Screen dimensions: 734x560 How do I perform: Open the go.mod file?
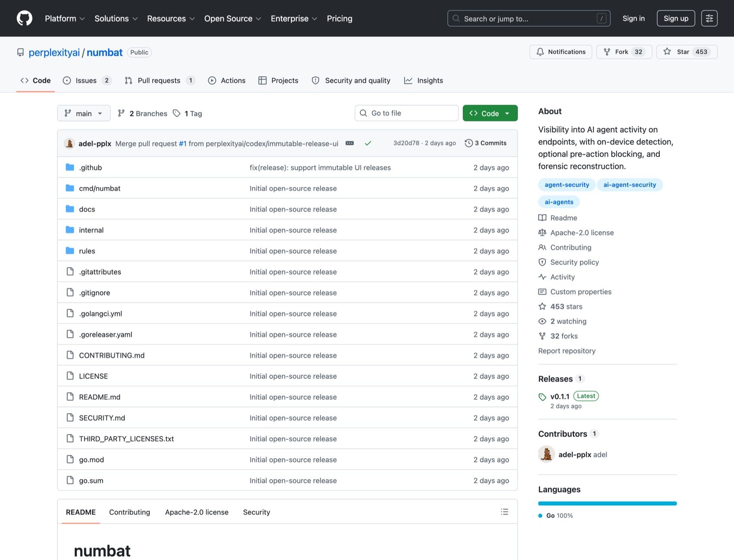[92, 460]
